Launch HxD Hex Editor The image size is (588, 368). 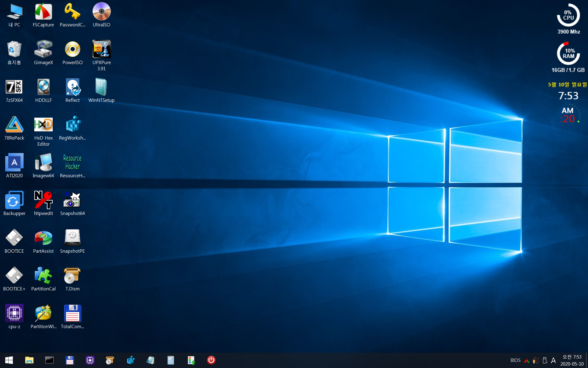43,132
